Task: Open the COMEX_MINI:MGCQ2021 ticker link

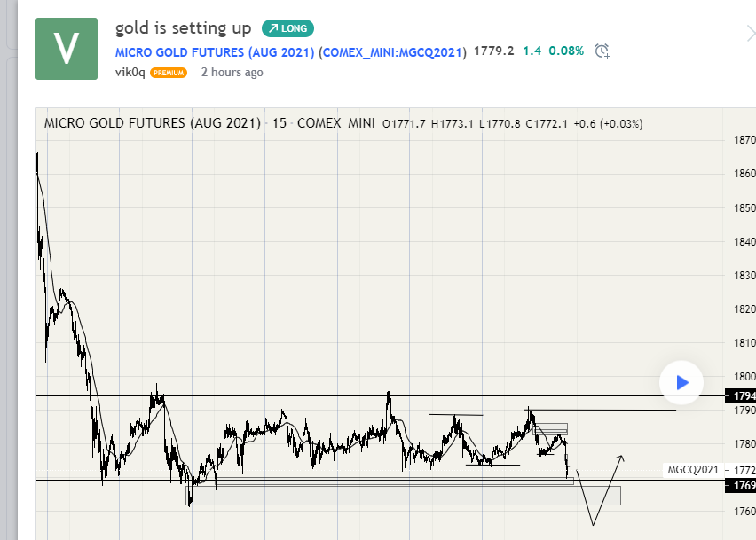Action: point(393,51)
